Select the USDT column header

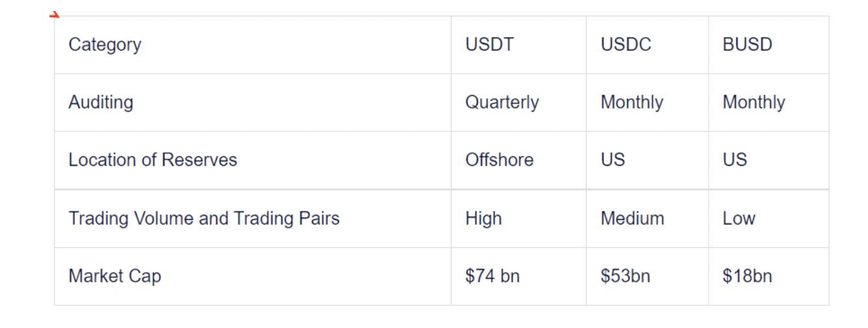click(490, 45)
